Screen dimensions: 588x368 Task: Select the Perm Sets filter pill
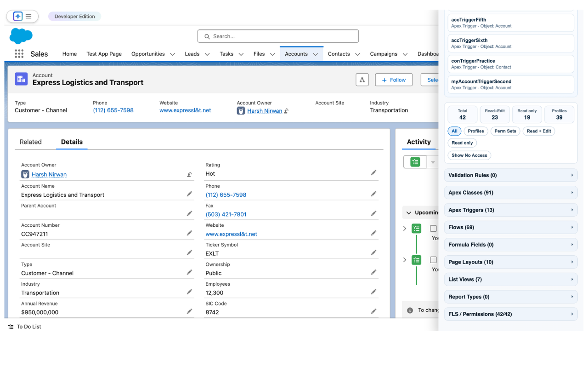point(505,131)
